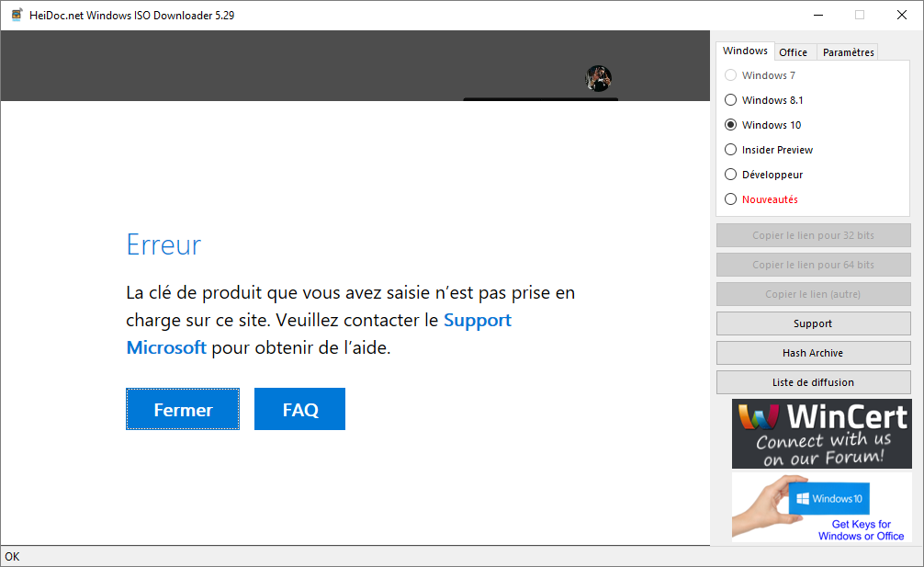Click Copier le lien pour 32 bits

click(813, 235)
